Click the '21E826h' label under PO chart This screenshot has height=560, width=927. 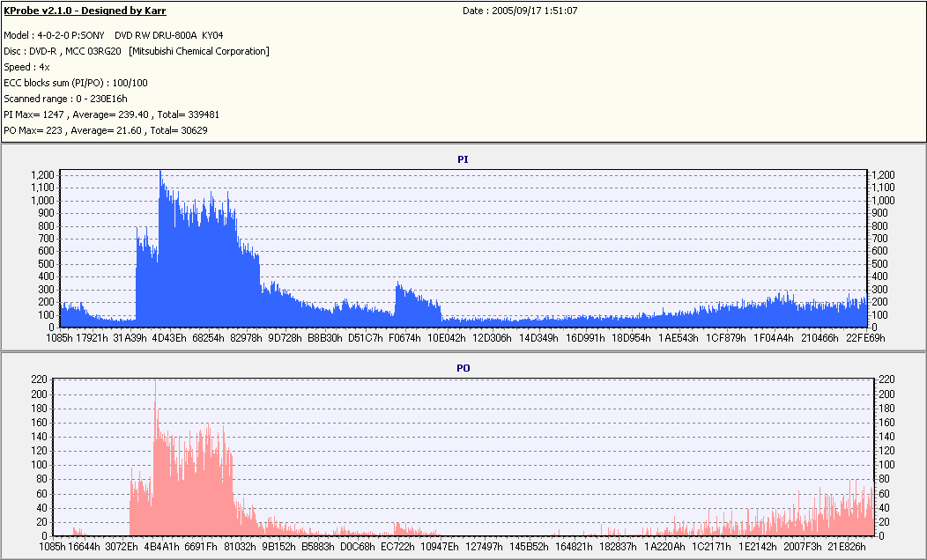pyautogui.click(x=847, y=547)
